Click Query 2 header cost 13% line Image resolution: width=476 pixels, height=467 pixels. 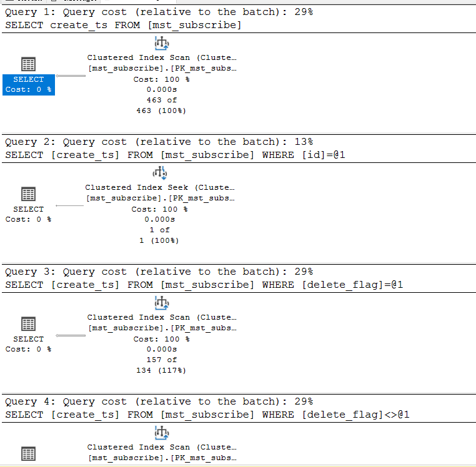click(159, 142)
